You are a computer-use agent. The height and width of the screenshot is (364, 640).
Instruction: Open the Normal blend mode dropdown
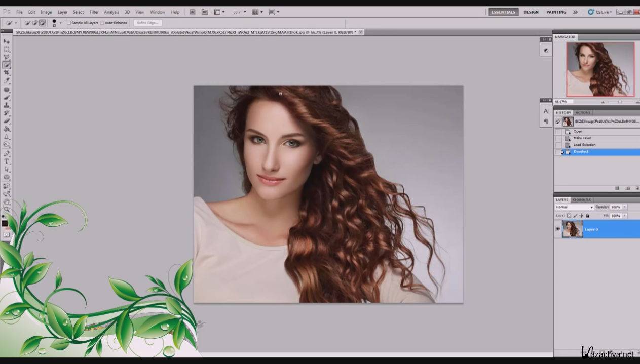(x=574, y=207)
